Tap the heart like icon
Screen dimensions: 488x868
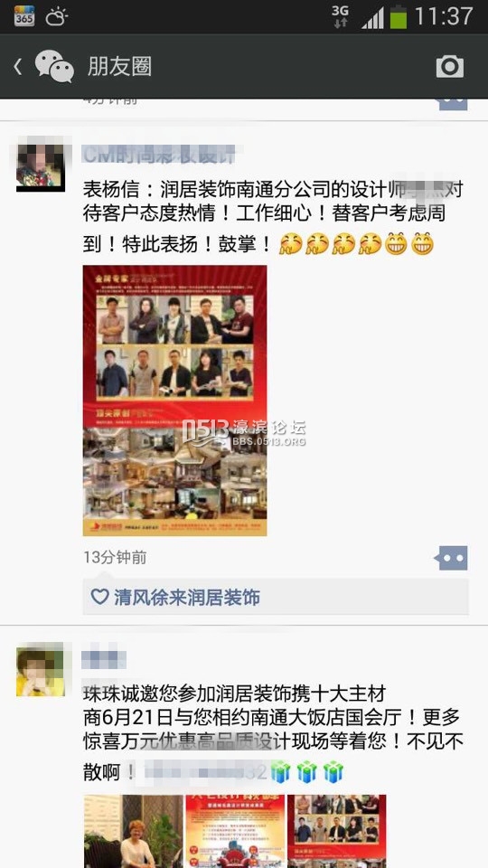99,597
